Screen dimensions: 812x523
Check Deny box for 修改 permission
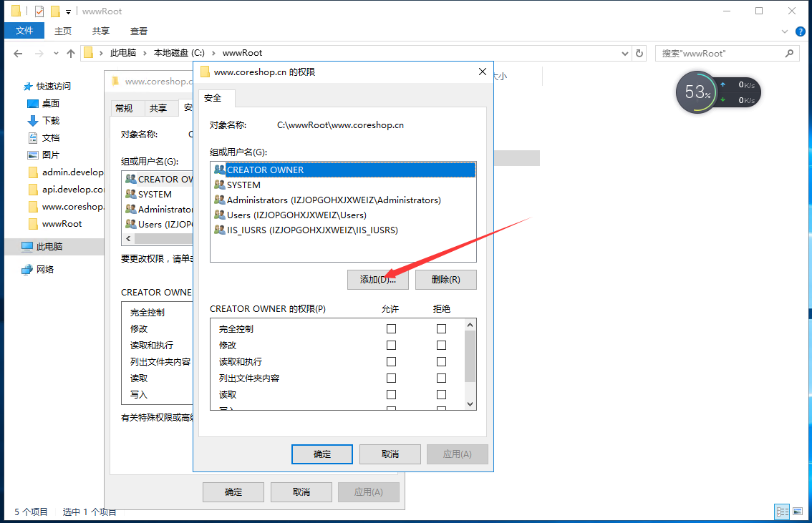point(441,346)
